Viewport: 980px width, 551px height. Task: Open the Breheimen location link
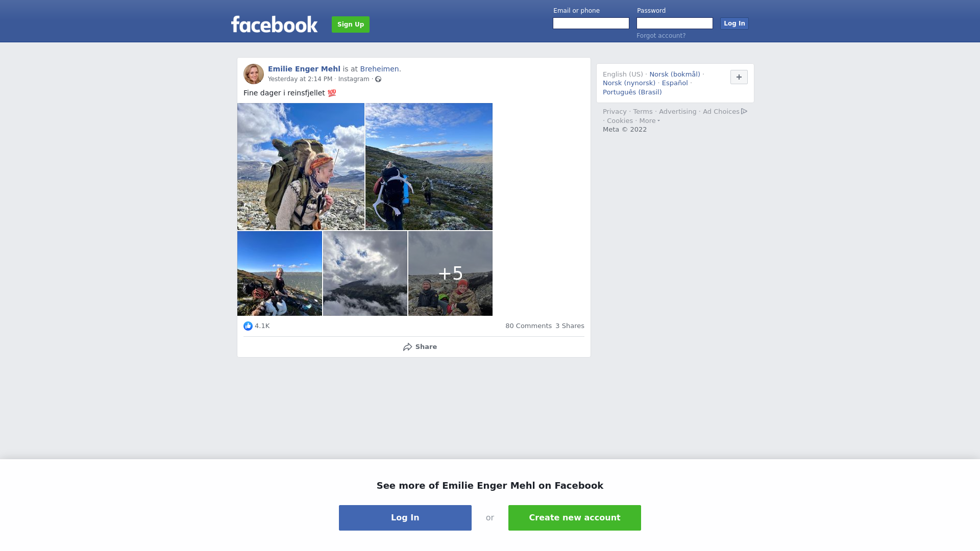[379, 69]
